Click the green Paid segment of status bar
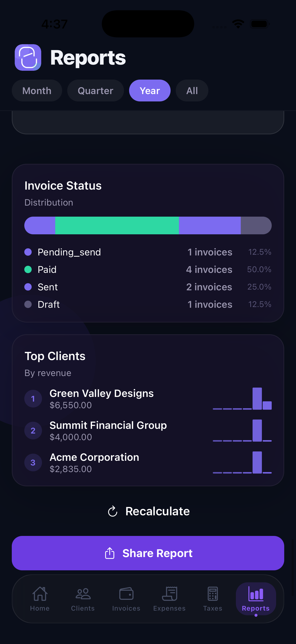296x644 pixels. pyautogui.click(x=117, y=225)
